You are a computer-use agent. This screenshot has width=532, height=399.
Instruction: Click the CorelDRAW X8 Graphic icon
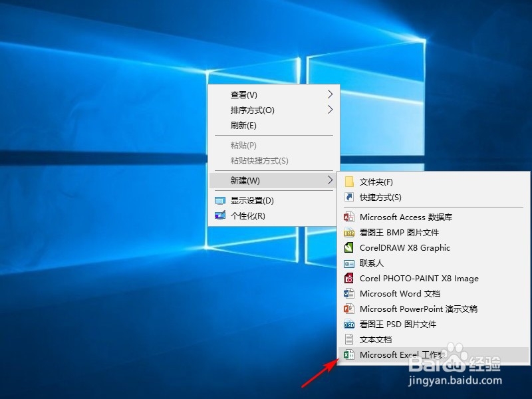click(349, 247)
